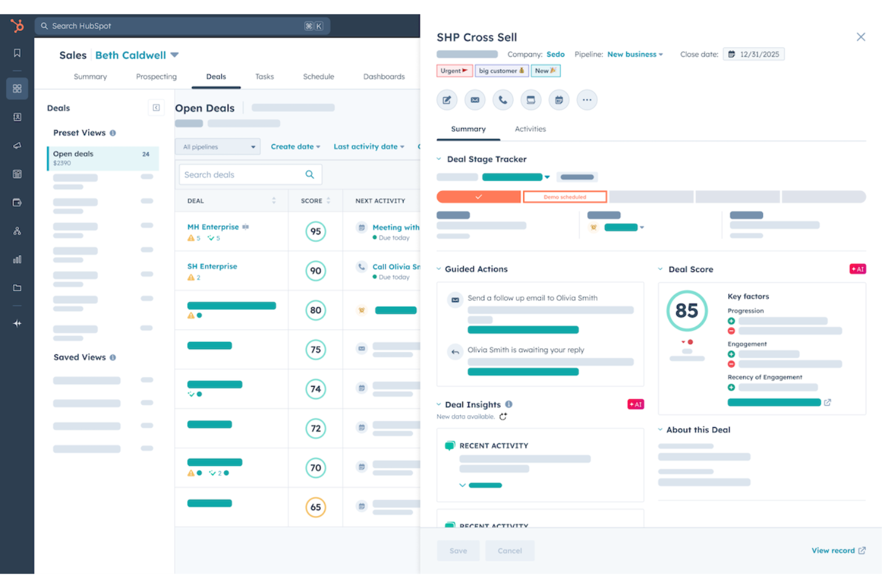The width and height of the screenshot is (882, 588).
Task: Collapse the Deal Stage Tracker section
Action: pyautogui.click(x=439, y=159)
